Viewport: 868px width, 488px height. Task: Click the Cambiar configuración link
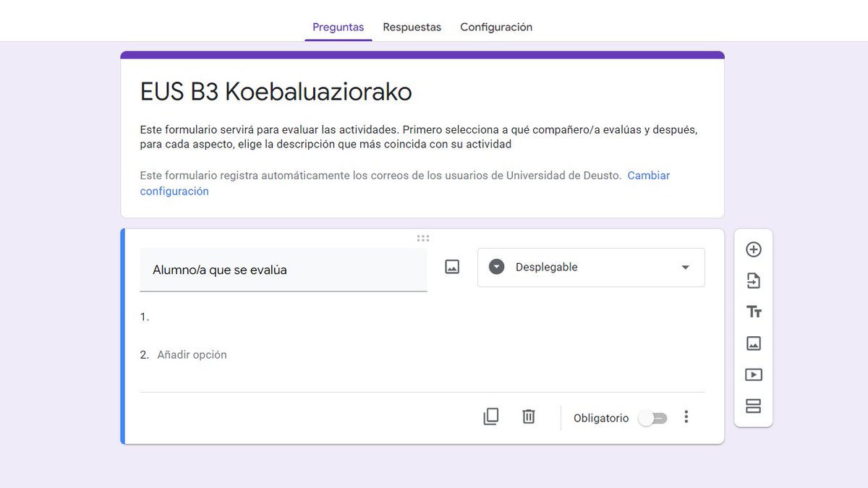[x=405, y=184]
